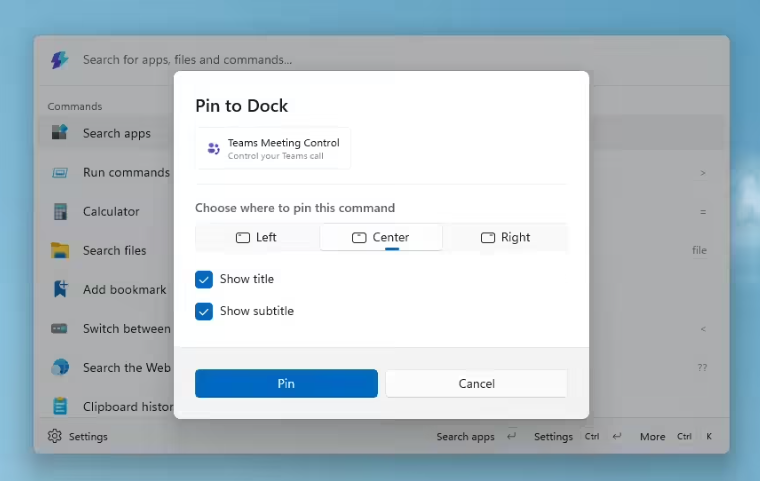Open the More options in footer
Image resolution: width=760 pixels, height=481 pixels.
652,437
